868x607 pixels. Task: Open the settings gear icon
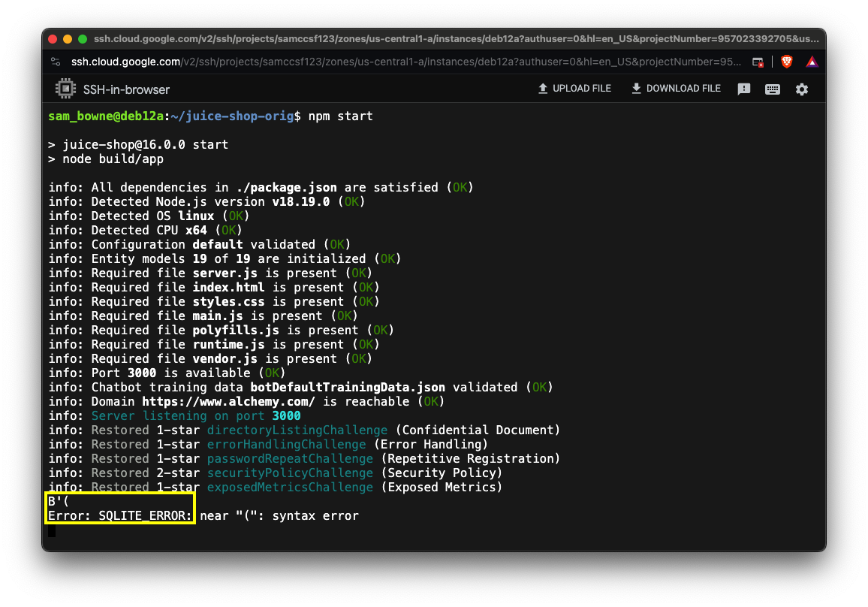pyautogui.click(x=802, y=89)
